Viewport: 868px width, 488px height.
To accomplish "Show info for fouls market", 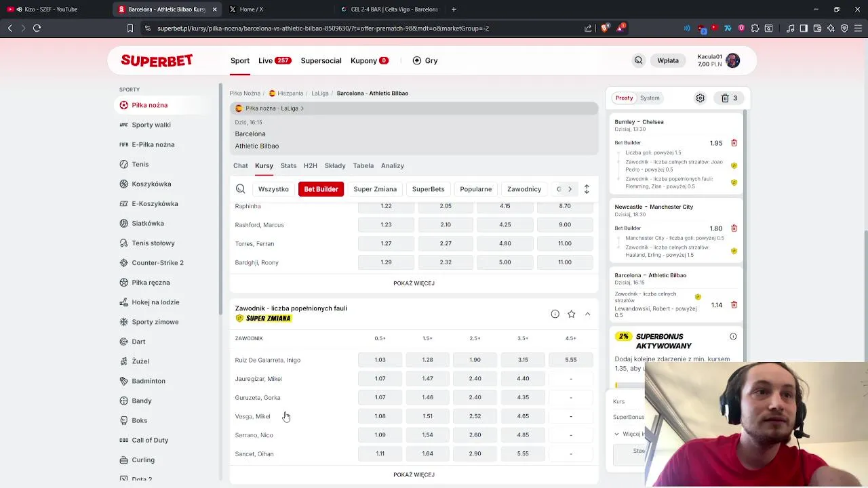I will point(555,314).
